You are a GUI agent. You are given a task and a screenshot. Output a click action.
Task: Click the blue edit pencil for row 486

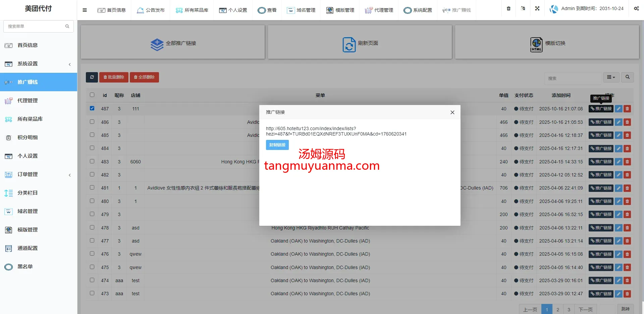(619, 122)
